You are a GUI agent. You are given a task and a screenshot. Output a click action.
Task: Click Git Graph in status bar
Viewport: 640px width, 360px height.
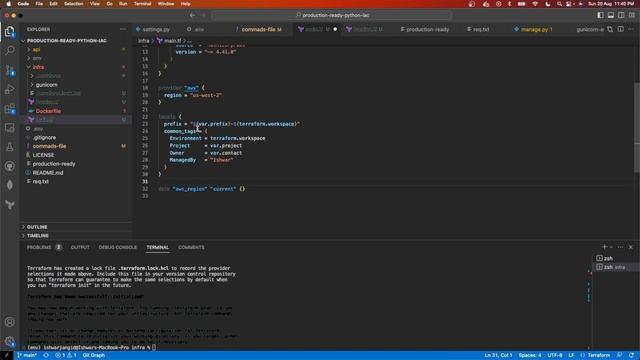coord(94,356)
